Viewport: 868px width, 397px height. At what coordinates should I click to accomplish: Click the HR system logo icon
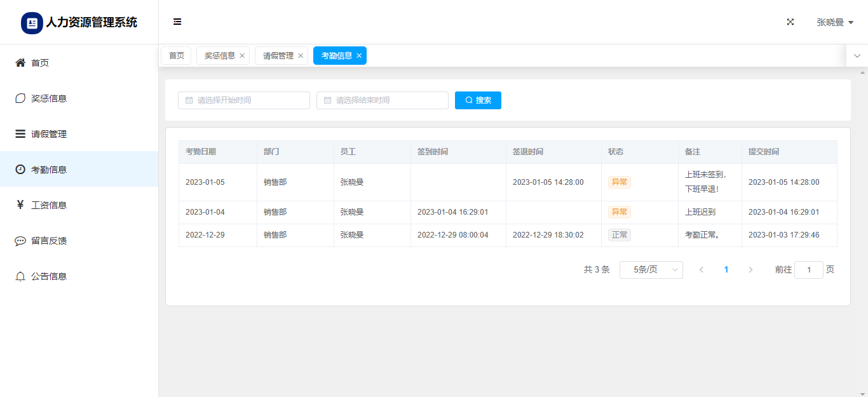click(x=32, y=23)
